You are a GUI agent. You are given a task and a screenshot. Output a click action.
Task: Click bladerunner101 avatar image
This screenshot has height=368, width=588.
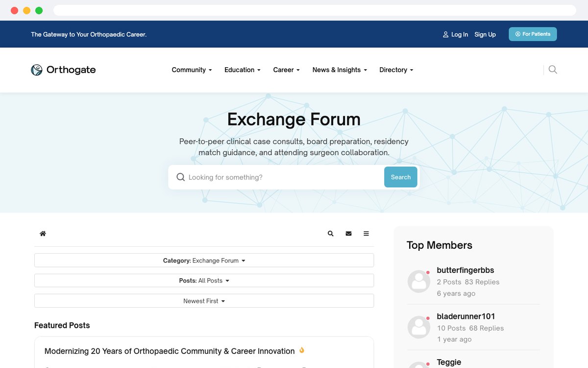(419, 328)
